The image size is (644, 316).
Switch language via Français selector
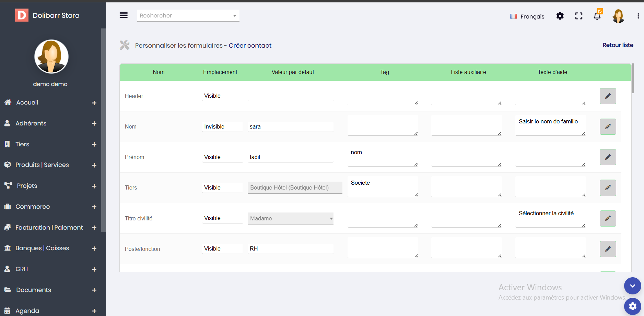(x=527, y=16)
